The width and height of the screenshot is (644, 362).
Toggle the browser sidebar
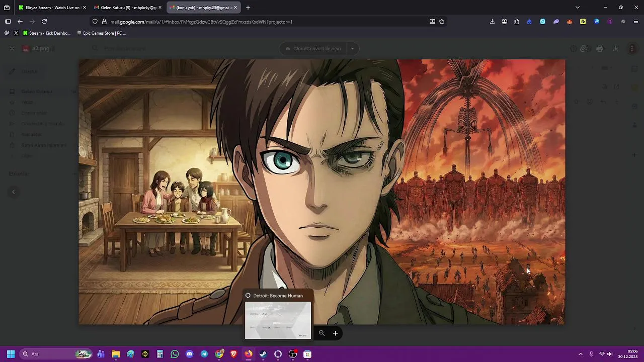[8, 22]
